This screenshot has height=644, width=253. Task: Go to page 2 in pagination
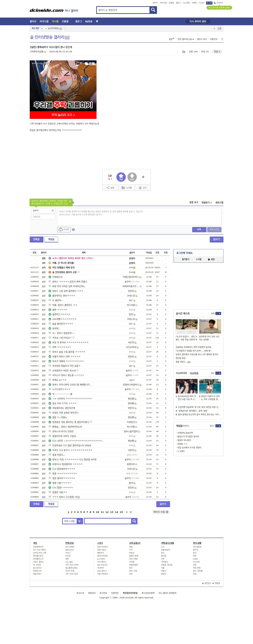tap(71, 512)
